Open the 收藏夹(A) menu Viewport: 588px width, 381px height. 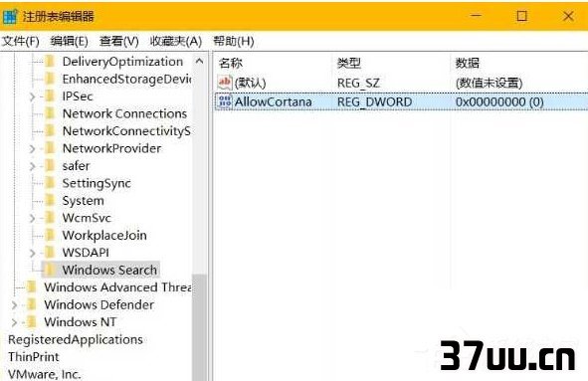pos(176,41)
